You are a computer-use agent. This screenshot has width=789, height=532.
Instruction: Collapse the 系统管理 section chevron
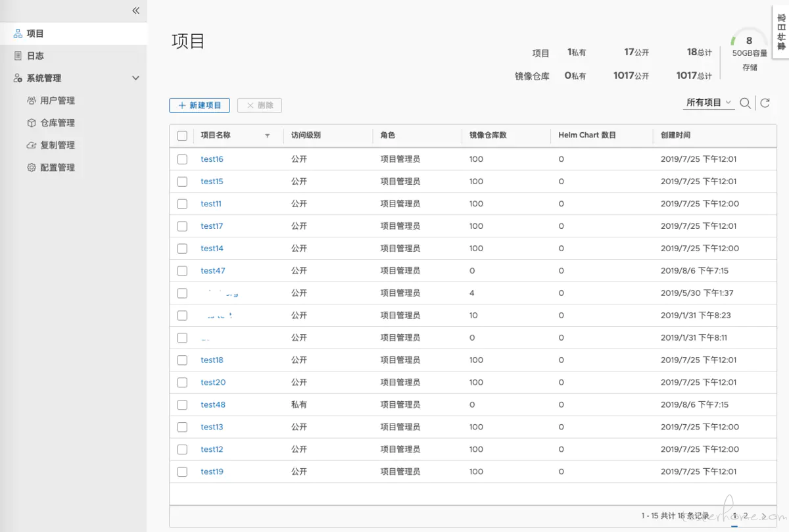[x=136, y=78]
